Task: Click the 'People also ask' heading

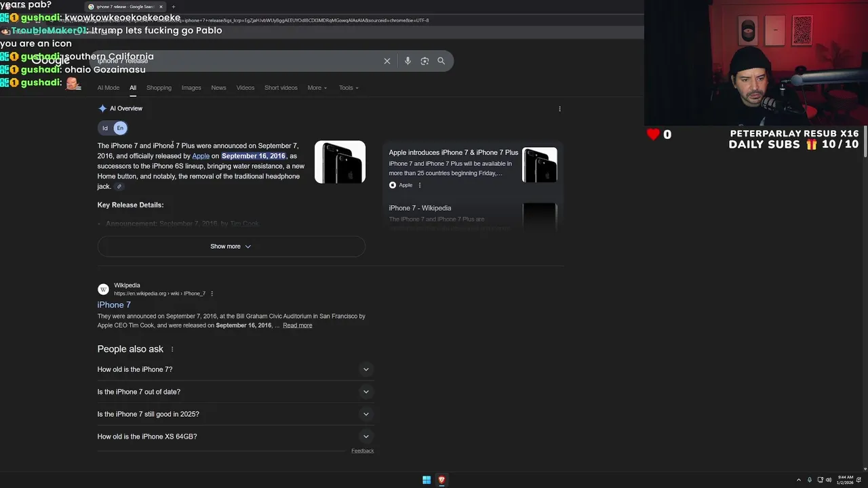Action: click(130, 349)
